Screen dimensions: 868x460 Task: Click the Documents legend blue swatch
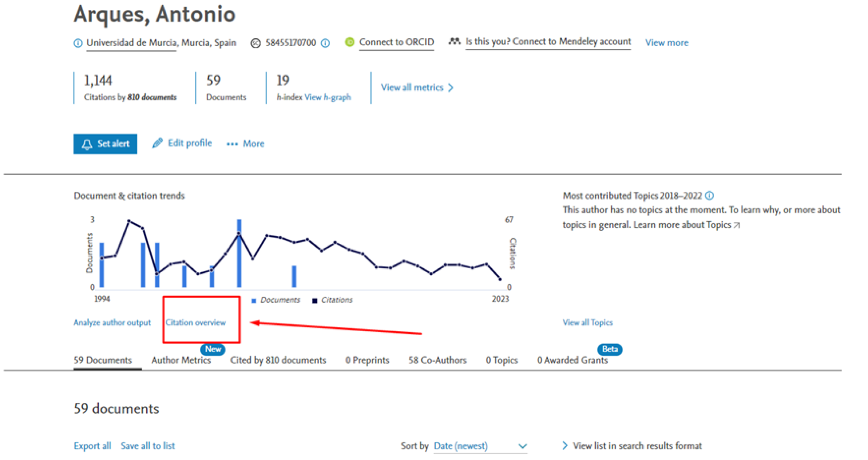click(254, 301)
